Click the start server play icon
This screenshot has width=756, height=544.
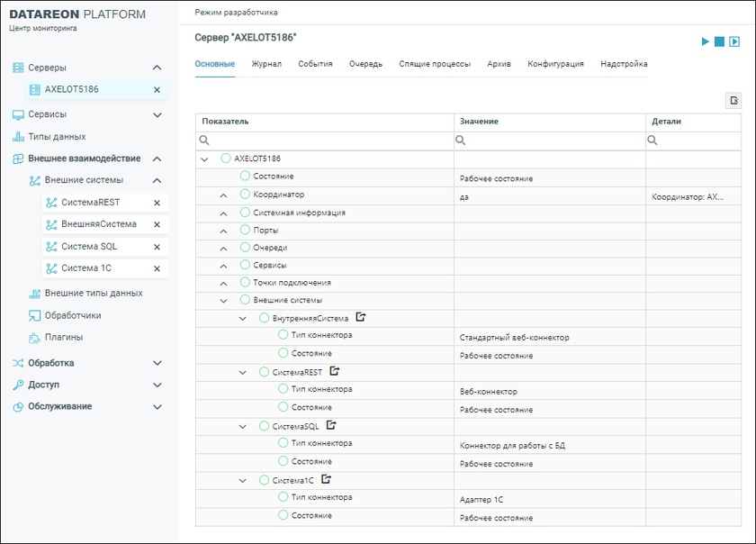tap(706, 42)
